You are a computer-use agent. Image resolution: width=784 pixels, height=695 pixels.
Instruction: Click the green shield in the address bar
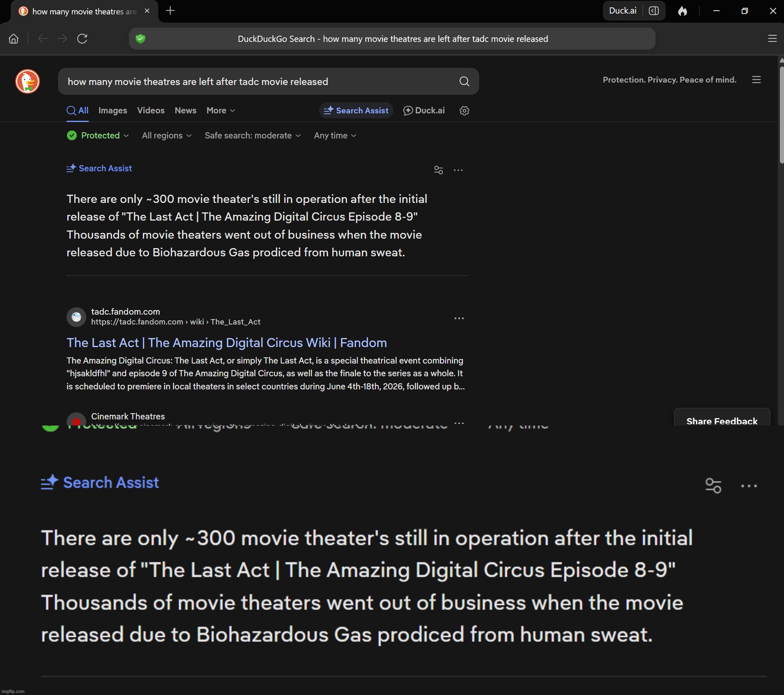click(140, 39)
